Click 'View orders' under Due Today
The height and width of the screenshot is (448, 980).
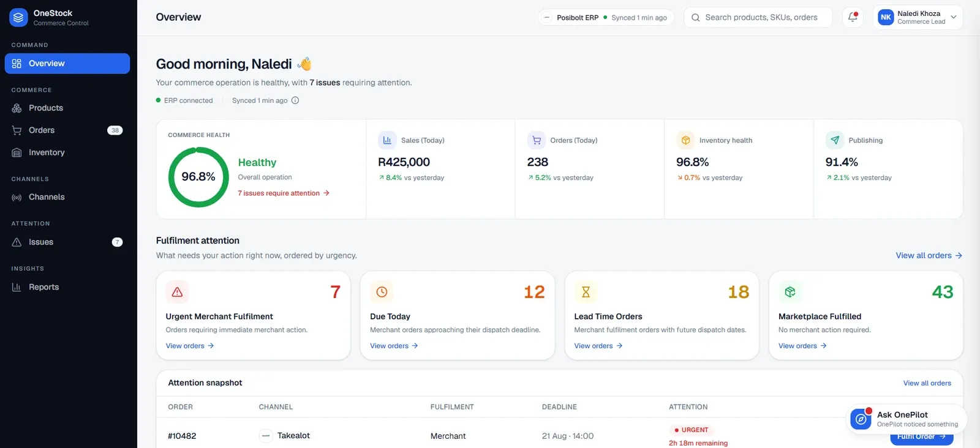point(394,346)
